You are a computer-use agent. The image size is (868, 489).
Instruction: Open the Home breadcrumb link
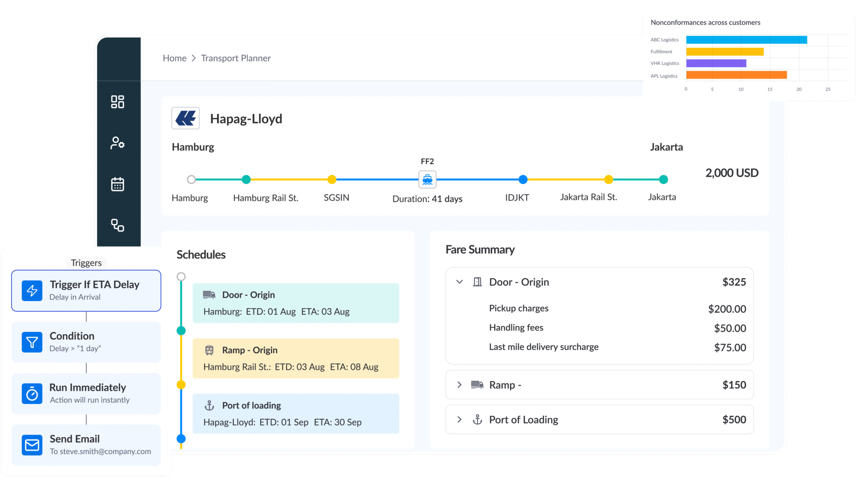coord(175,58)
